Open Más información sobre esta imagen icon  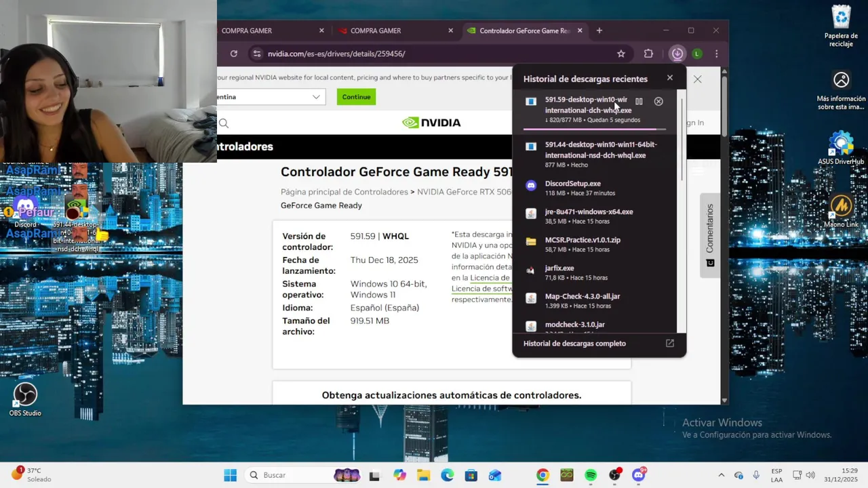(x=841, y=90)
